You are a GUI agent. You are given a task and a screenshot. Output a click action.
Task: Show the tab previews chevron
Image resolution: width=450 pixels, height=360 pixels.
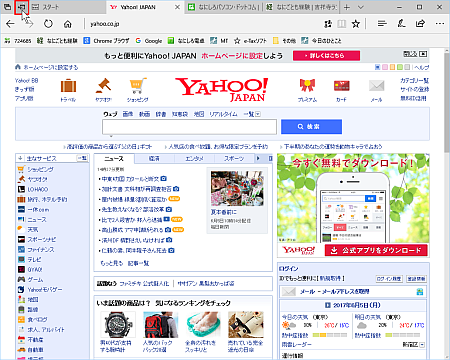(x=361, y=7)
